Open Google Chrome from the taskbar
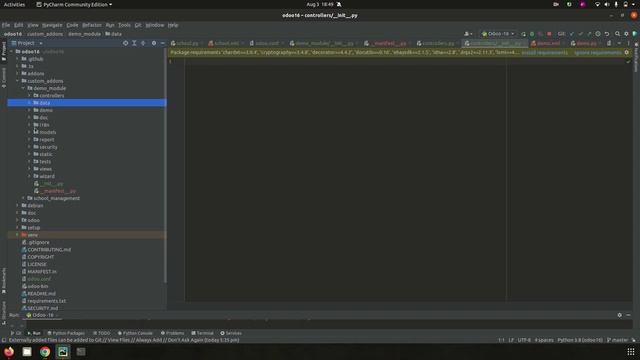Screen dimensions: 640x360 tap(45, 351)
